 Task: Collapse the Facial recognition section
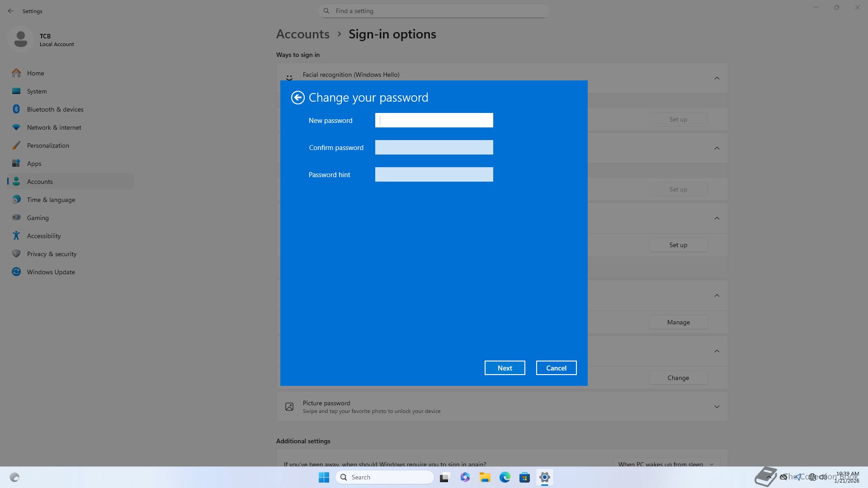point(717,78)
